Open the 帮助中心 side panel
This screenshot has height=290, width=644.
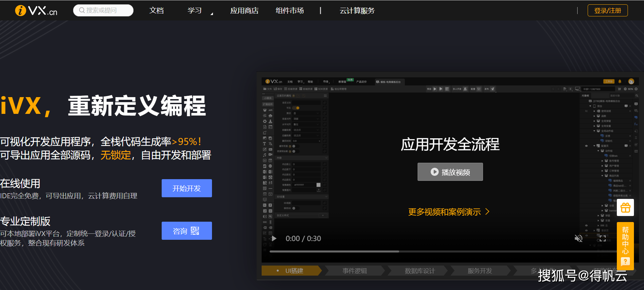coord(625,246)
